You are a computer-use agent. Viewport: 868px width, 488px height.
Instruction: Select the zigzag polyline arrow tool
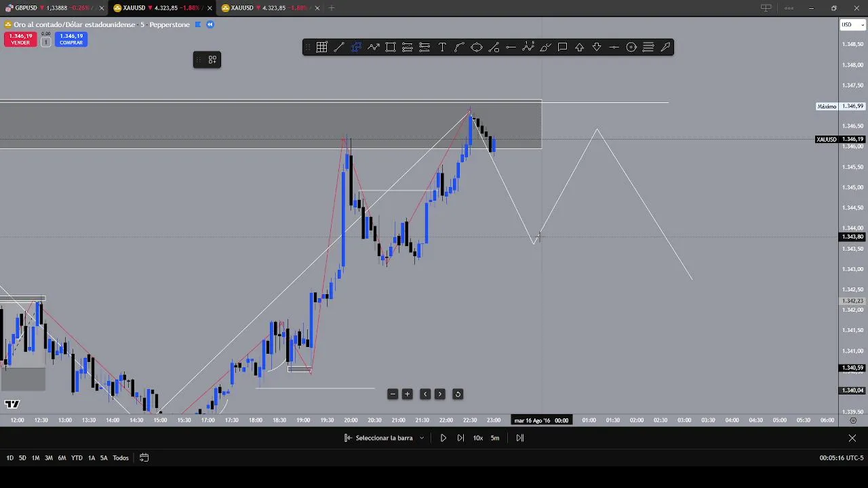coord(373,47)
